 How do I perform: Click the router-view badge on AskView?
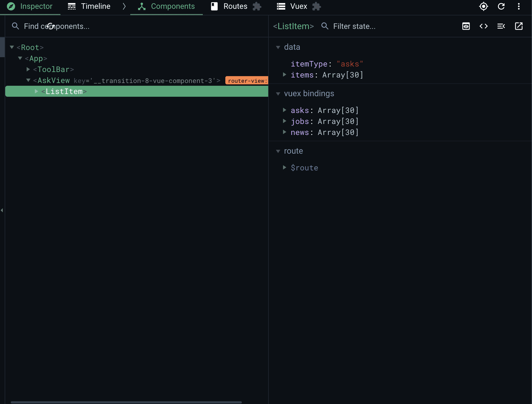point(246,81)
